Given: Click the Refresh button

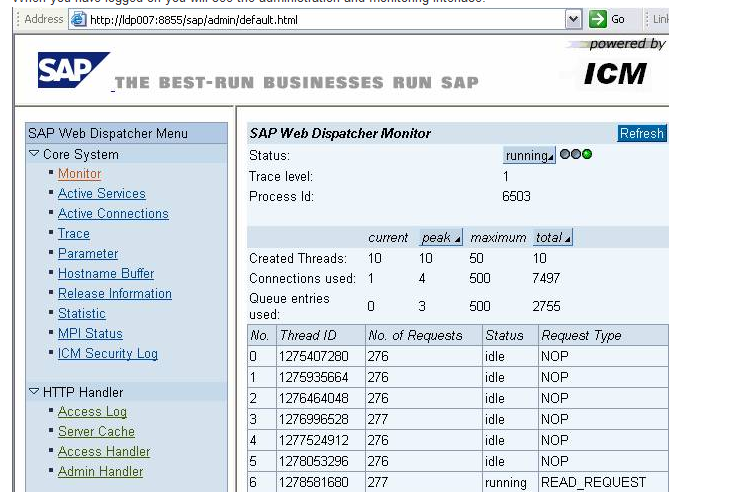Looking at the screenshot, I should pyautogui.click(x=642, y=133).
